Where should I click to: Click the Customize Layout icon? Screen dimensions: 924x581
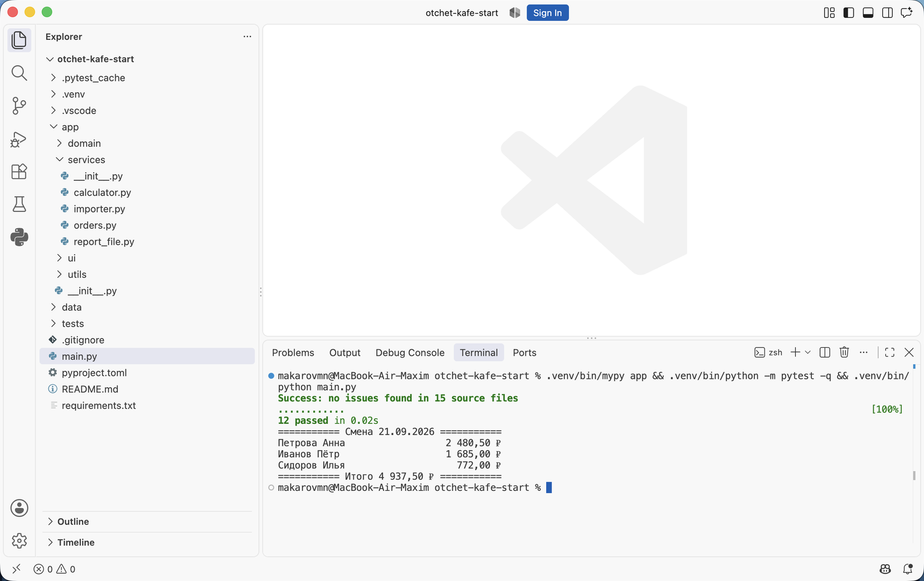pos(829,13)
